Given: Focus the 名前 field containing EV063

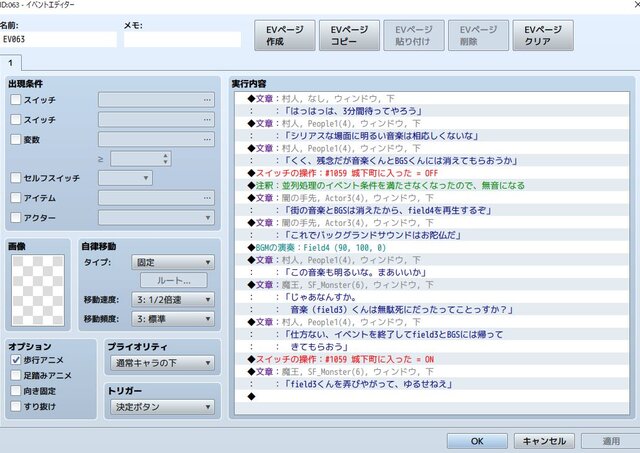Looking at the screenshot, I should [58, 40].
